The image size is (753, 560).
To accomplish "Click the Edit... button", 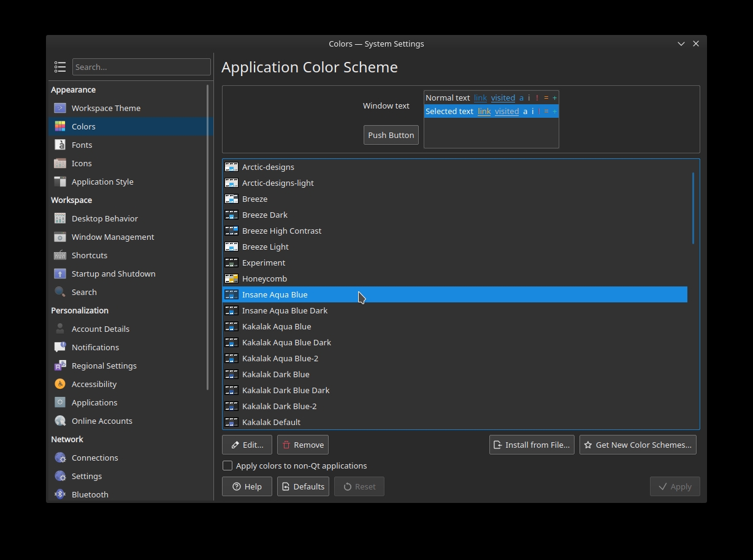I will (247, 445).
